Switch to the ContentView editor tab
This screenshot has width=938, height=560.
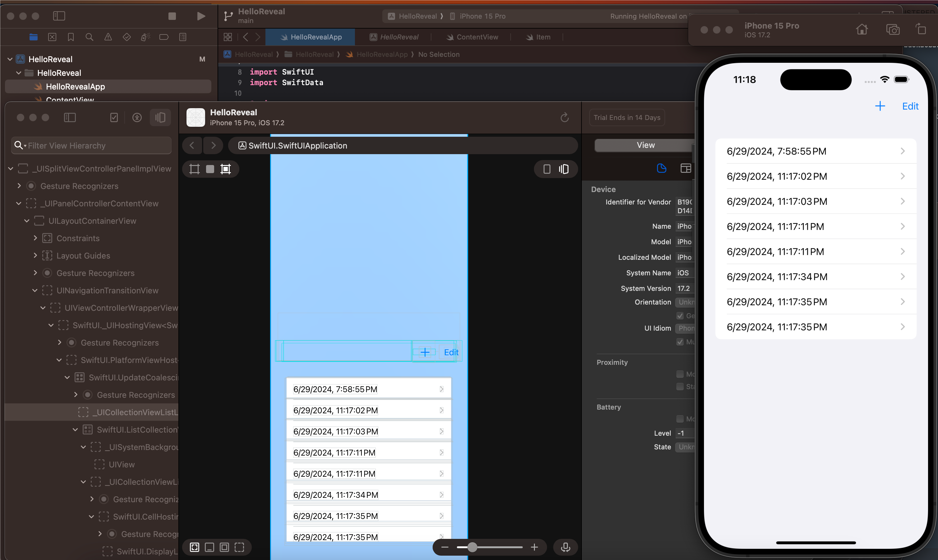[472, 37]
